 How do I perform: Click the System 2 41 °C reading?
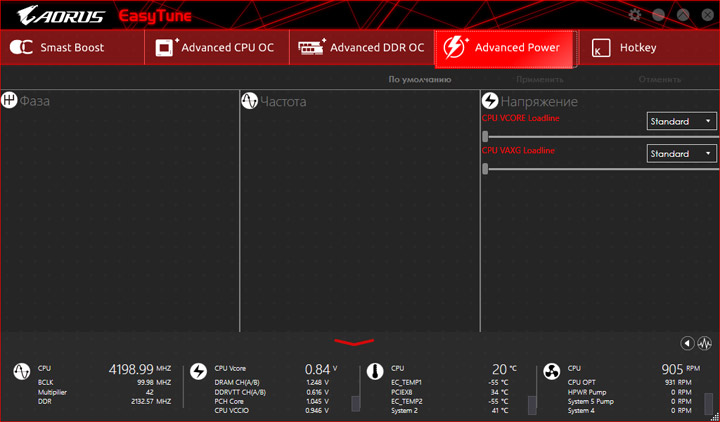click(x=500, y=411)
